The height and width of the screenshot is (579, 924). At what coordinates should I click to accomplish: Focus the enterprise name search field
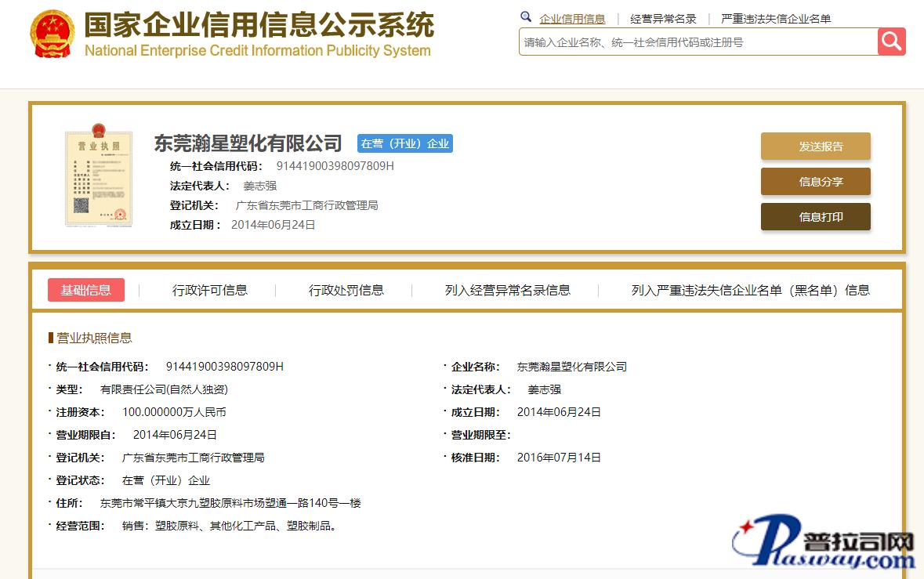pyautogui.click(x=698, y=42)
